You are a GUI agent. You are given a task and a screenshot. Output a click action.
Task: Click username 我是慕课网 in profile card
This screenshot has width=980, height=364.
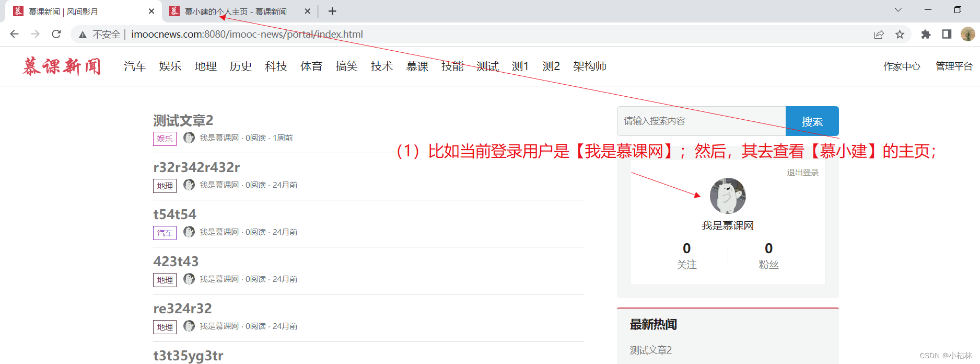pyautogui.click(x=728, y=225)
